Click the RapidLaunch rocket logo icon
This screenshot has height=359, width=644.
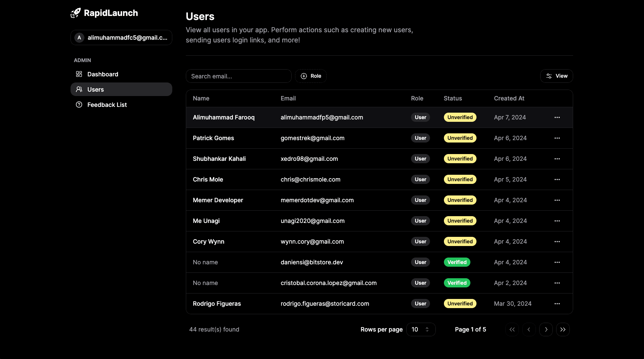coord(75,13)
